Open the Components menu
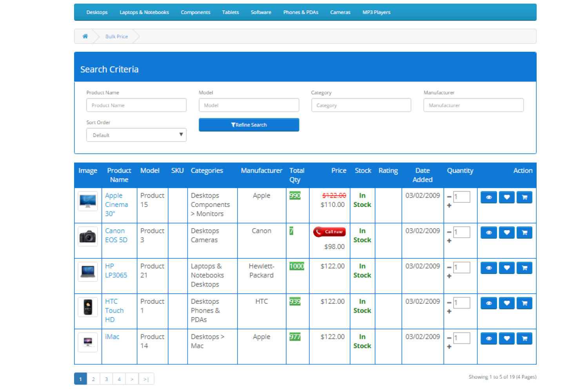 pyautogui.click(x=196, y=12)
